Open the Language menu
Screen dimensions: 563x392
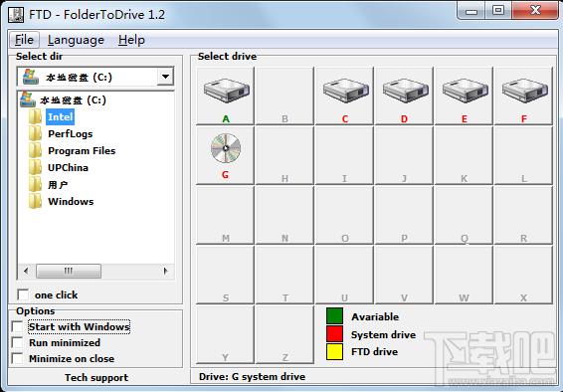click(76, 40)
